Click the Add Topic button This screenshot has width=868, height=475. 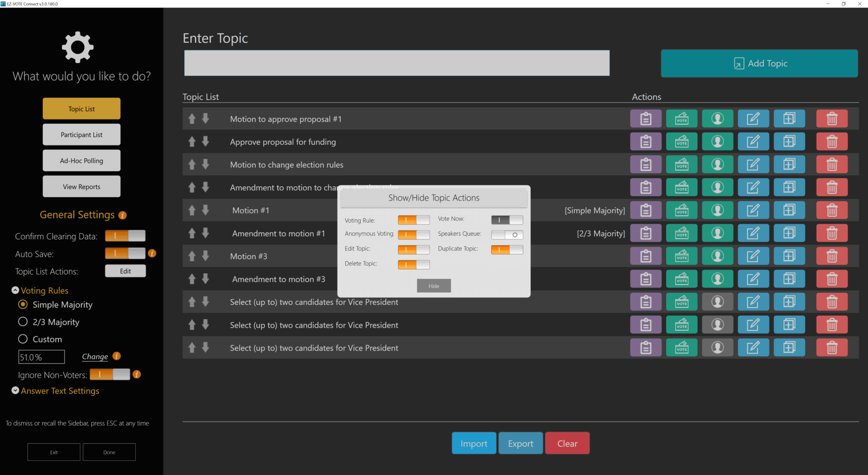point(759,63)
